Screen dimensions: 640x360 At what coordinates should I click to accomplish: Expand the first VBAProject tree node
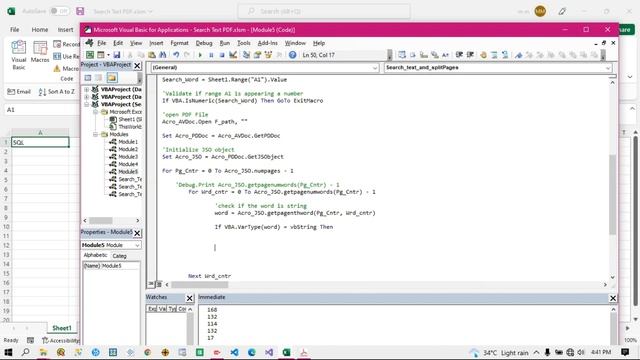87,89
